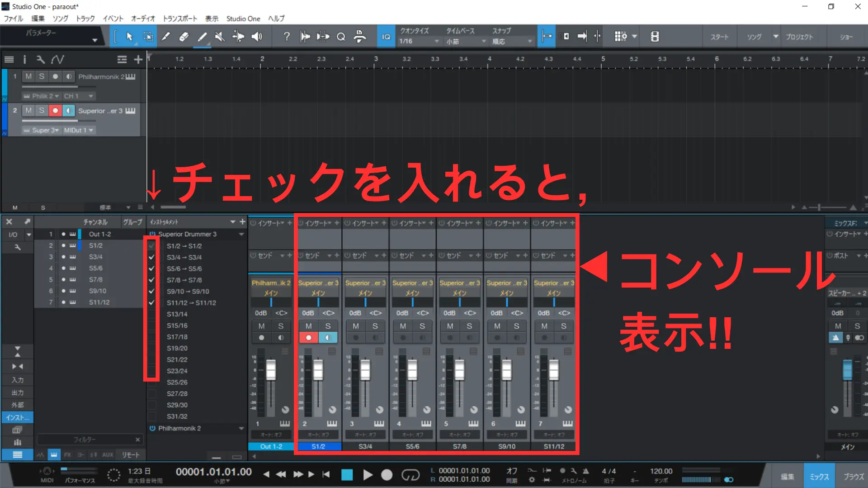Image resolution: width=868 pixels, height=488 pixels.
Task: Switch to the ミックス view
Action: click(819, 476)
